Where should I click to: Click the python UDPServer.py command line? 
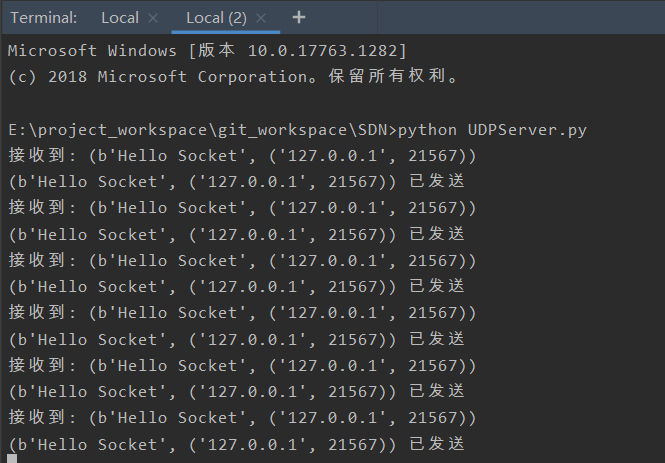(x=297, y=130)
